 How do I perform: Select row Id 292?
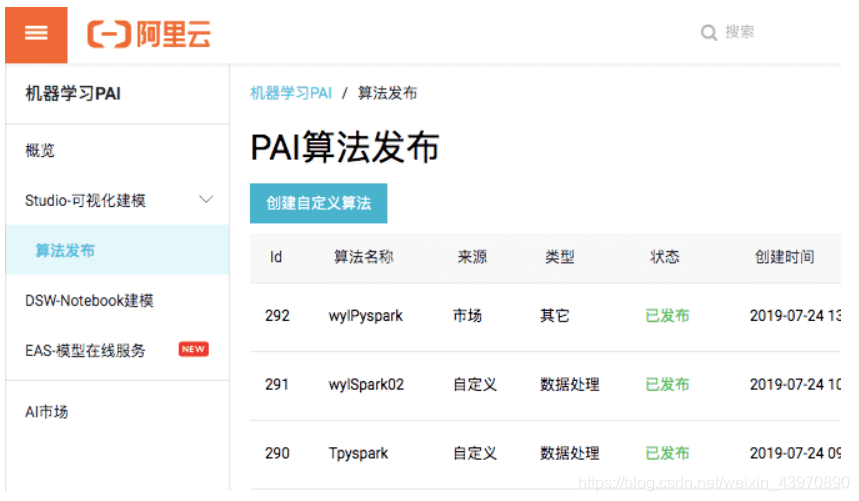[277, 315]
